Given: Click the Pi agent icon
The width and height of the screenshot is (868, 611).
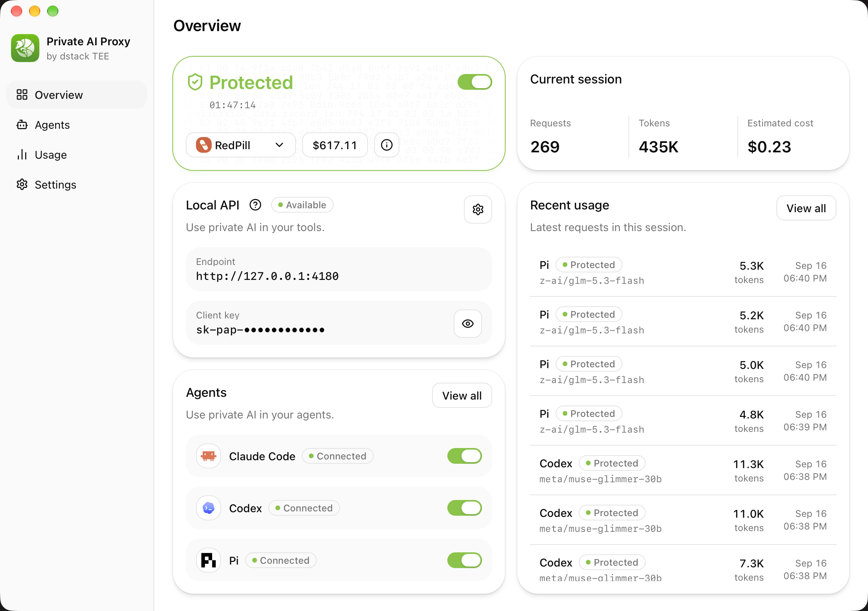Looking at the screenshot, I should [209, 560].
